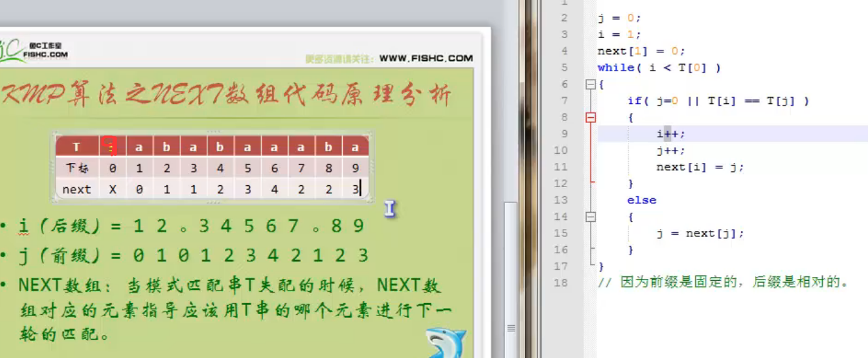Click the shark mascot image on the slide

[445, 343]
